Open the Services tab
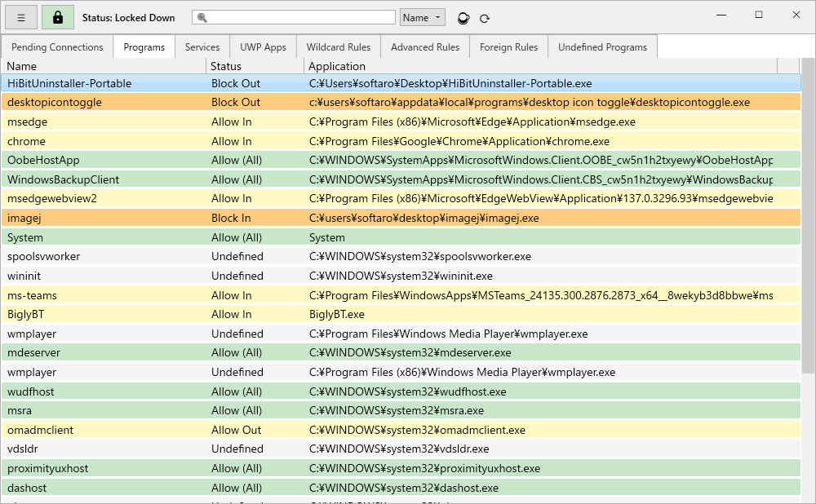The height and width of the screenshot is (504, 816). (x=202, y=47)
